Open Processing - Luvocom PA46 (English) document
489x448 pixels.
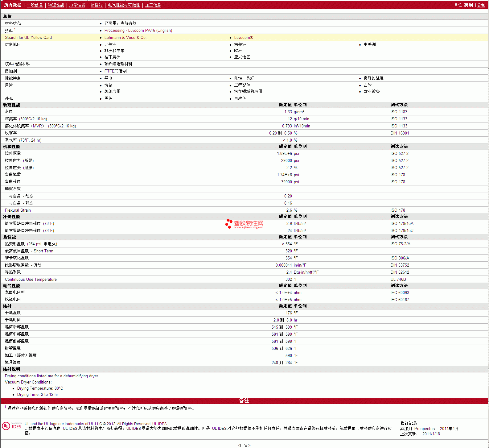point(138,31)
